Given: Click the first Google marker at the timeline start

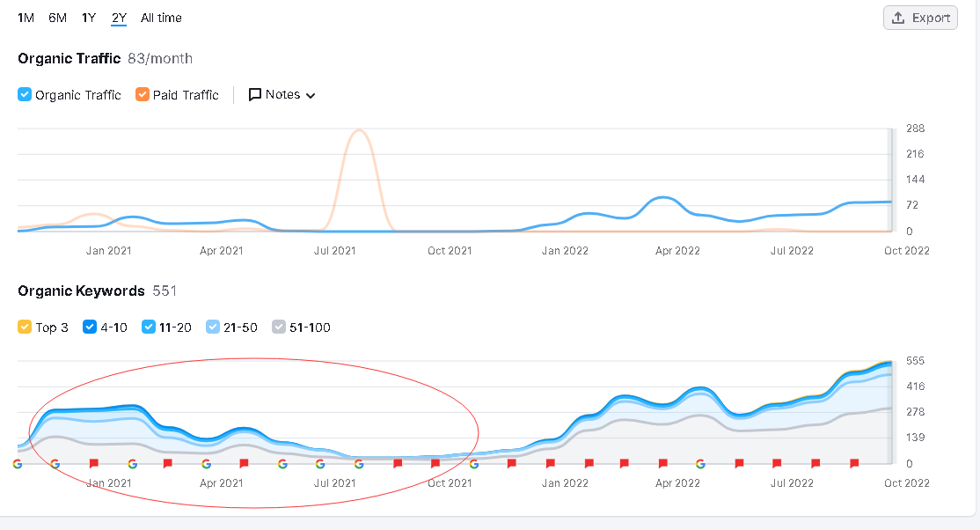Looking at the screenshot, I should coord(18,463).
